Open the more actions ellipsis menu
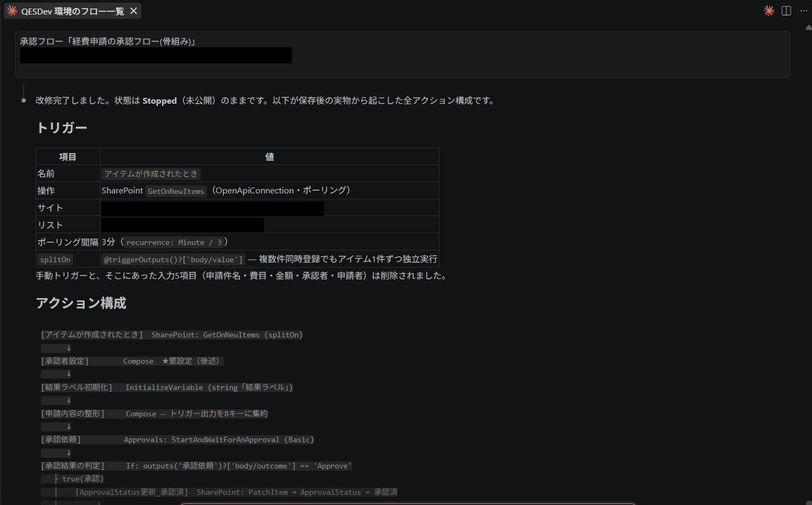 (x=803, y=11)
